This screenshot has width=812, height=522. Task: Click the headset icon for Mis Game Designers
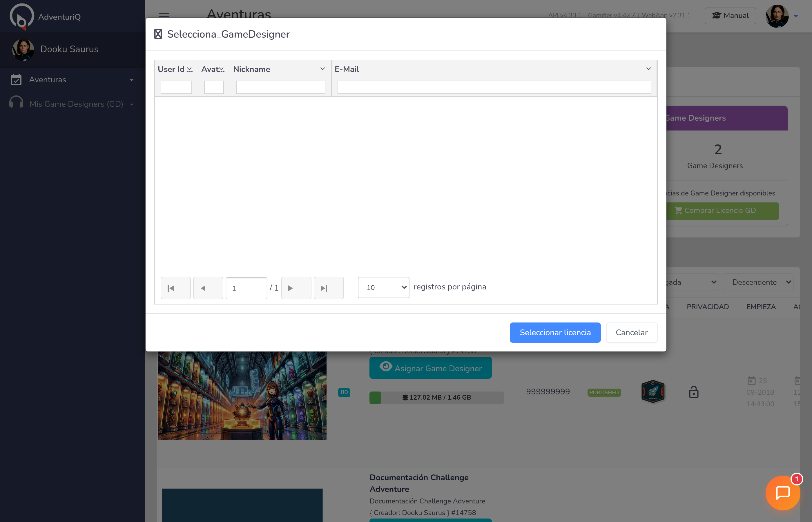pos(16,103)
